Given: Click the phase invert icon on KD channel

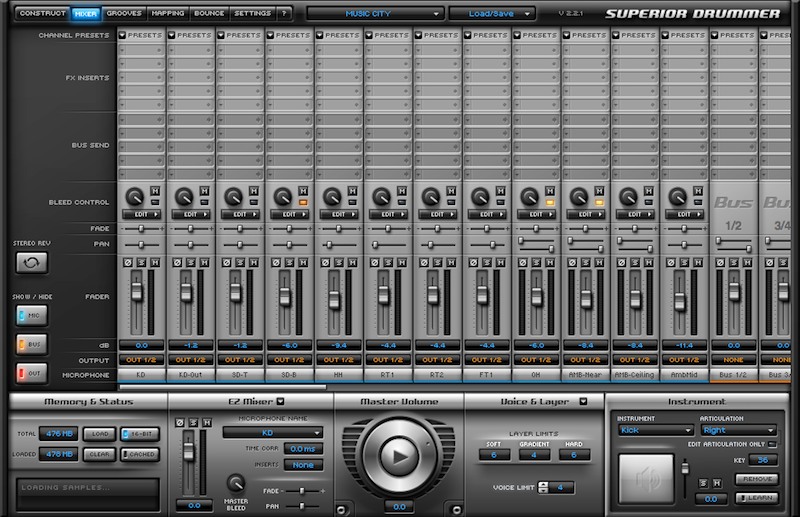Looking at the screenshot, I should 128,263.
